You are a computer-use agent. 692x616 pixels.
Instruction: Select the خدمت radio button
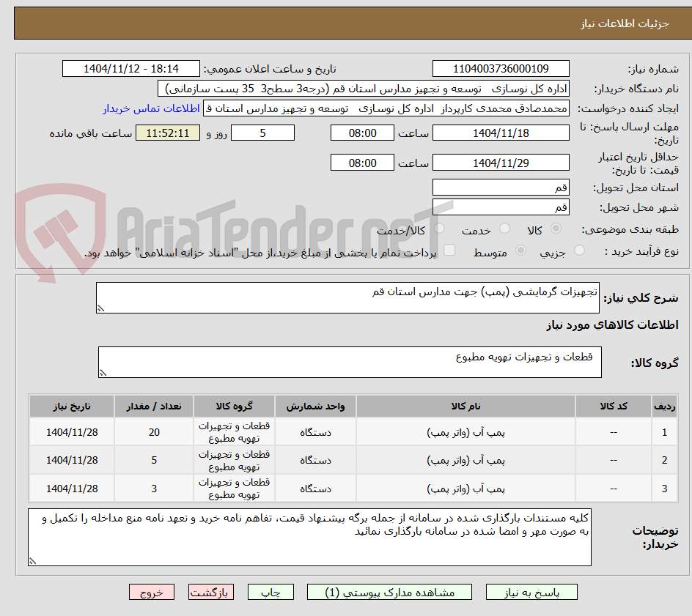[504, 229]
